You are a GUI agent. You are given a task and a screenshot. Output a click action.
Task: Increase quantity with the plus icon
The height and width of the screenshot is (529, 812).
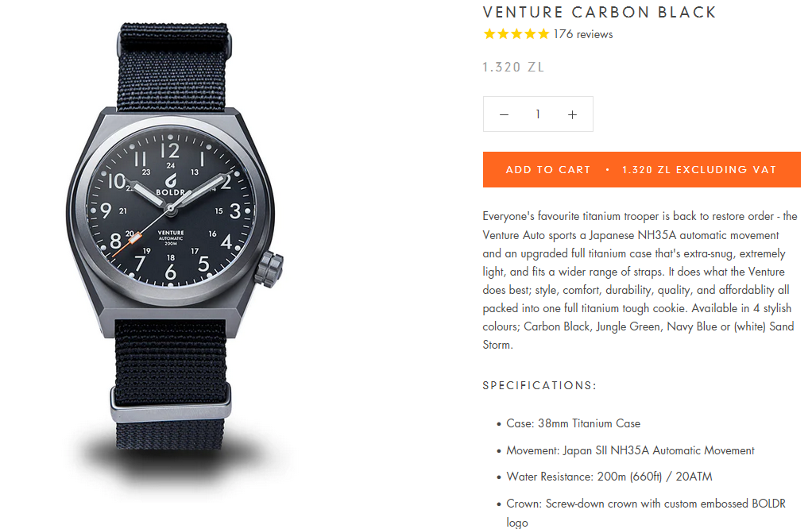(x=572, y=114)
